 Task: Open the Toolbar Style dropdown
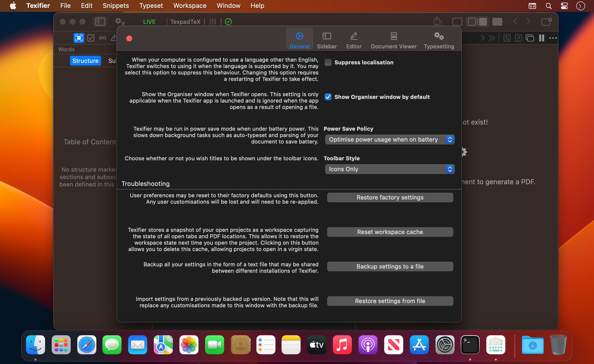390,169
